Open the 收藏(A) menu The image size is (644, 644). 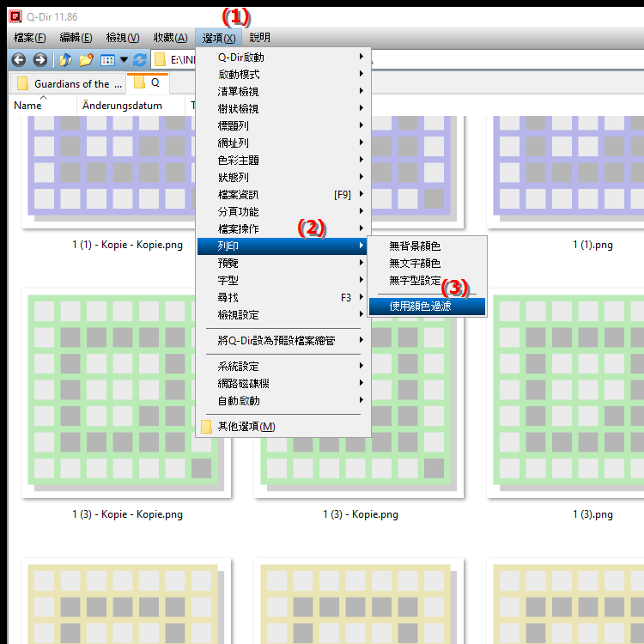click(171, 38)
